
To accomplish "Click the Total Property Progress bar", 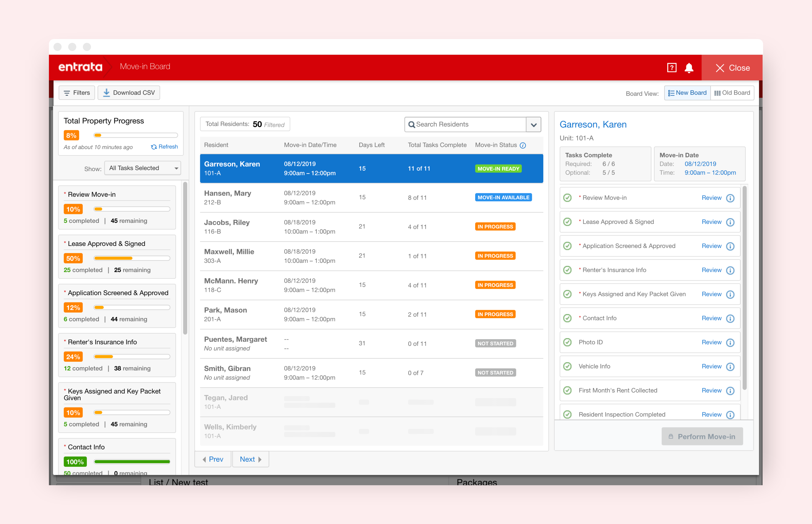I will (135, 135).
